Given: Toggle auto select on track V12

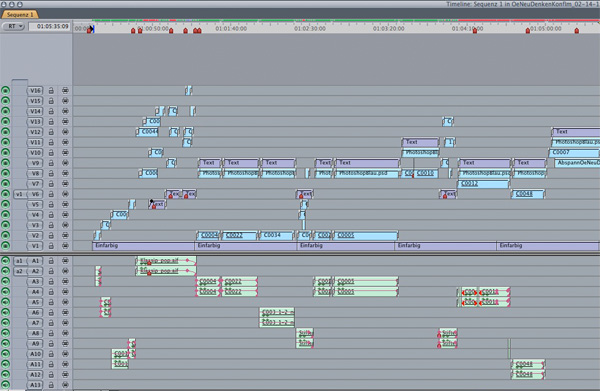Looking at the screenshot, I should coord(65,132).
